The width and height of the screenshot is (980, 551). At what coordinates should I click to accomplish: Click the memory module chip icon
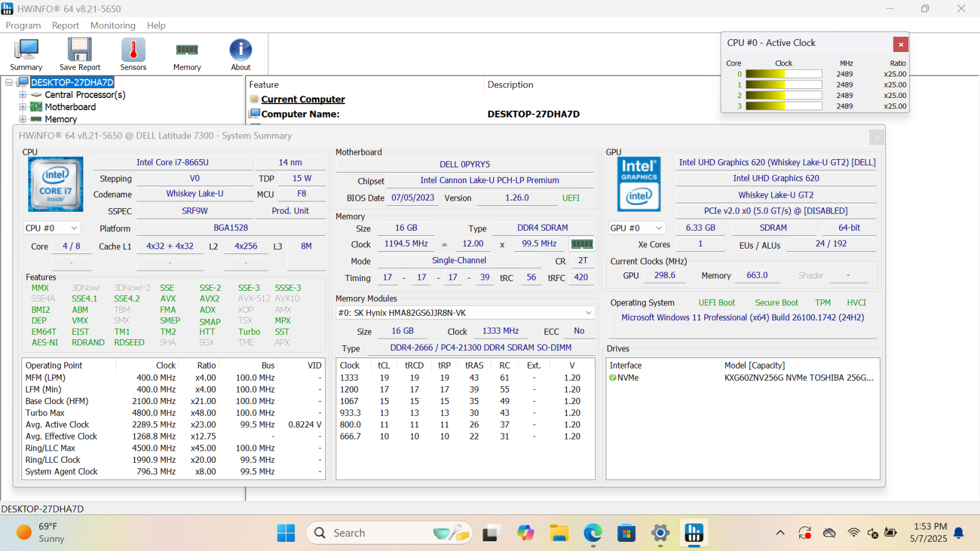581,244
